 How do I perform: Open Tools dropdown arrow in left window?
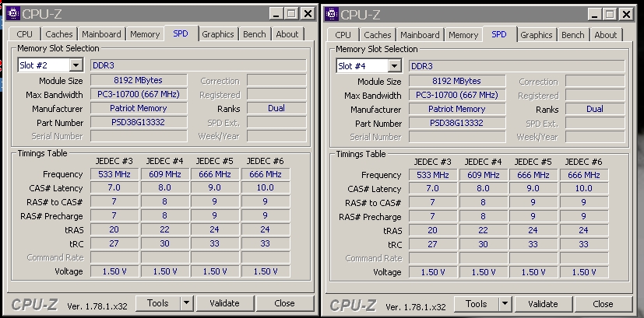coord(186,303)
